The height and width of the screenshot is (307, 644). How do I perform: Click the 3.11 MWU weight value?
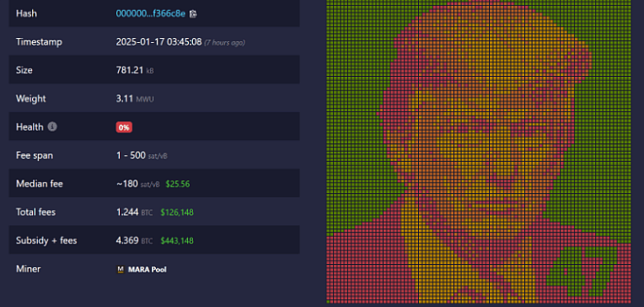coord(135,99)
